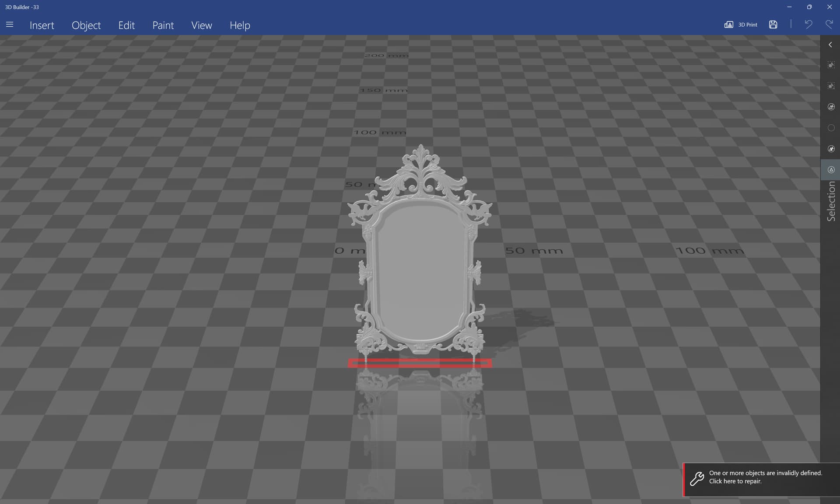Click the Ungroup objects icon in sidebar
840x504 pixels.
click(831, 86)
